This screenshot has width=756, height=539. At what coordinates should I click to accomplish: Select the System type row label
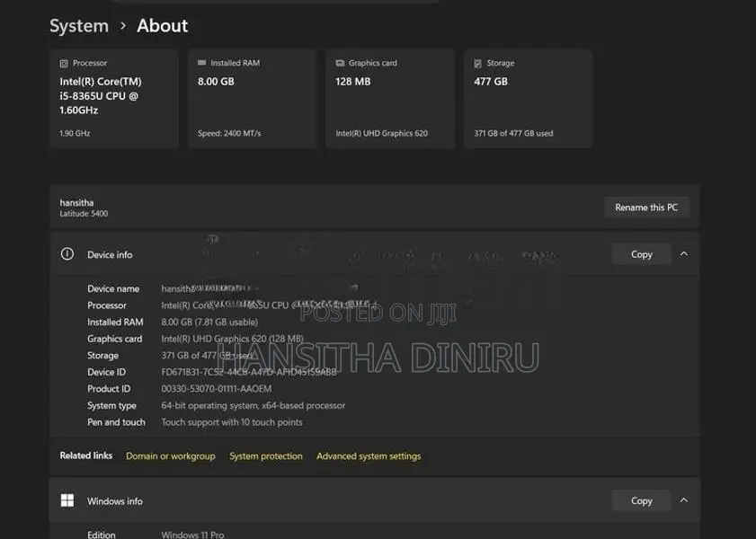111,405
